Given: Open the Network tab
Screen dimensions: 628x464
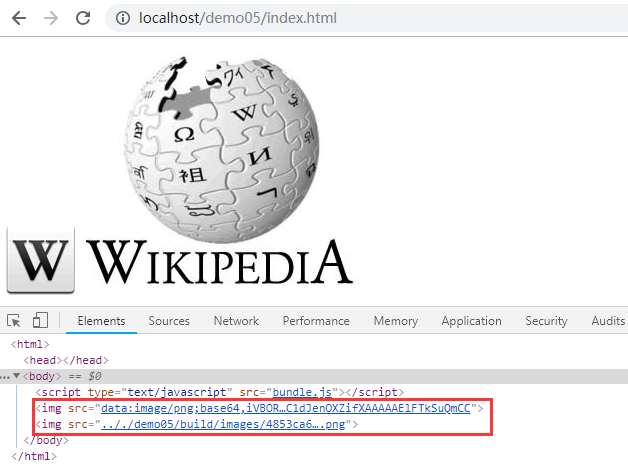Looking at the screenshot, I should pyautogui.click(x=236, y=321).
